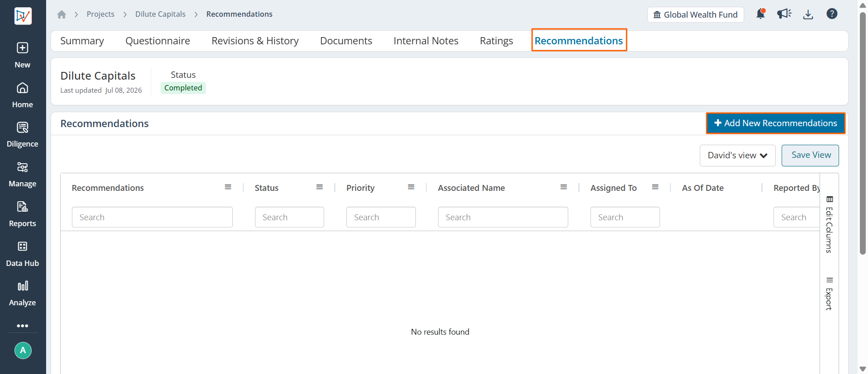868x374 pixels.
Task: Open the user avatar A profile
Action: pos(23,350)
